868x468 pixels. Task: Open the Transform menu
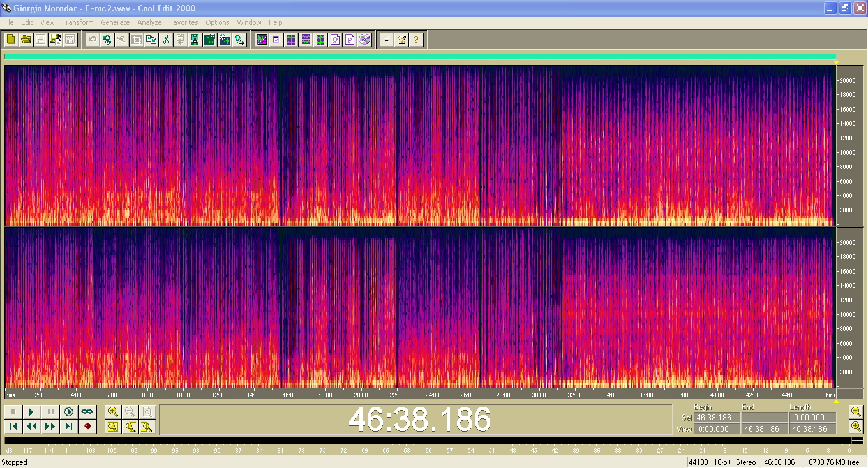(x=77, y=22)
